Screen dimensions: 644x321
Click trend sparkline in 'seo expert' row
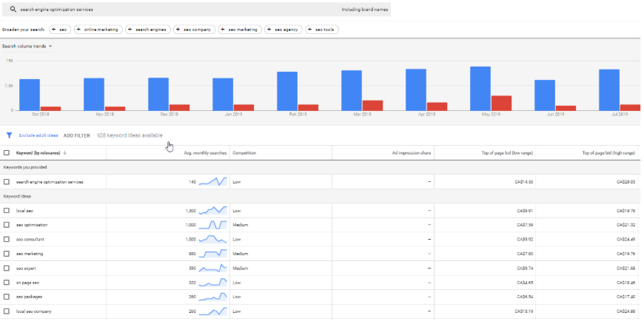tap(212, 268)
